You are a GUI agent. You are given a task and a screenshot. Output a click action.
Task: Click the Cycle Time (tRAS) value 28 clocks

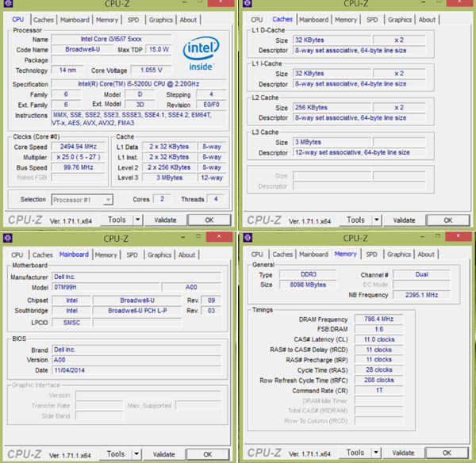[379, 369]
